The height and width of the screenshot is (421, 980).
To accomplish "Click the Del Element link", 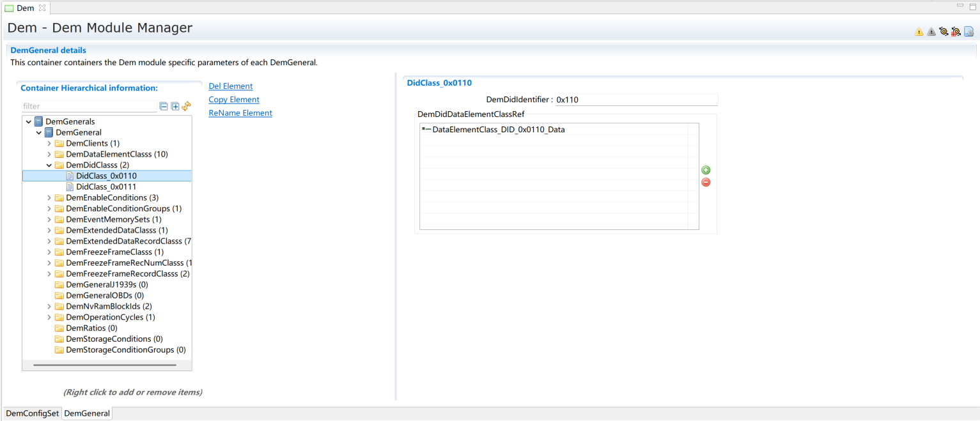I will pos(230,86).
